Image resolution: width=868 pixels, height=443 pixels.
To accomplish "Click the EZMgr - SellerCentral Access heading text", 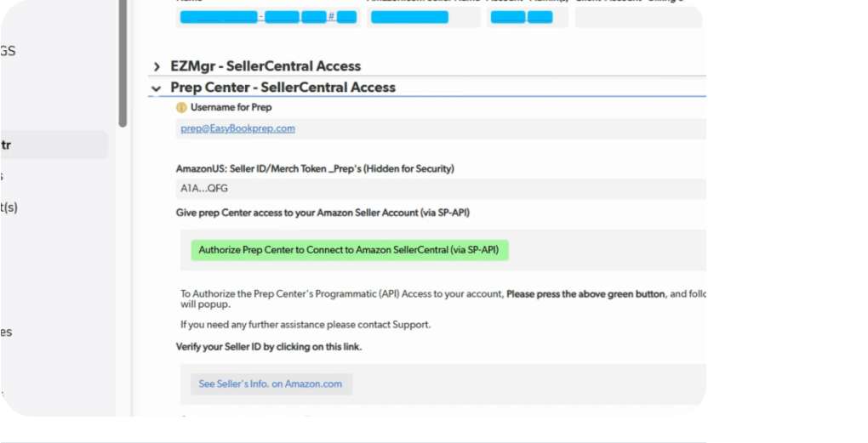I will click(266, 66).
